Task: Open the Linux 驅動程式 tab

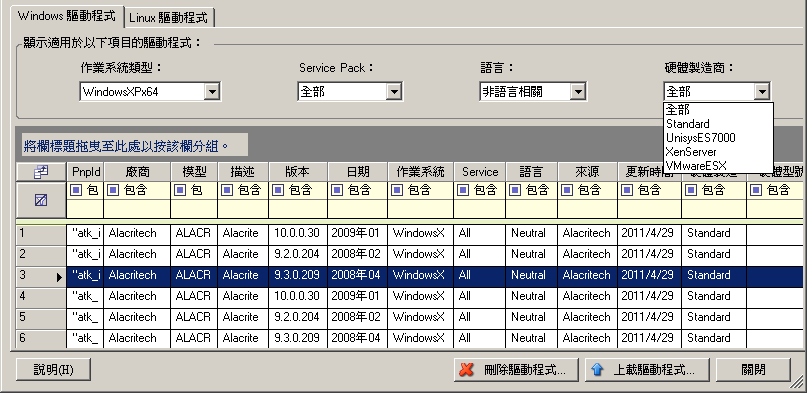Action: tap(169, 17)
